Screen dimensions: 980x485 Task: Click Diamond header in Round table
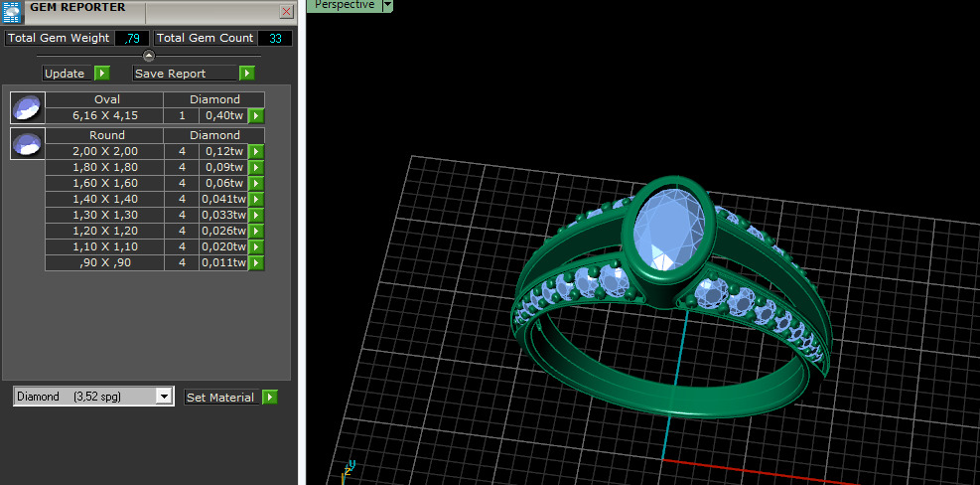coord(214,135)
